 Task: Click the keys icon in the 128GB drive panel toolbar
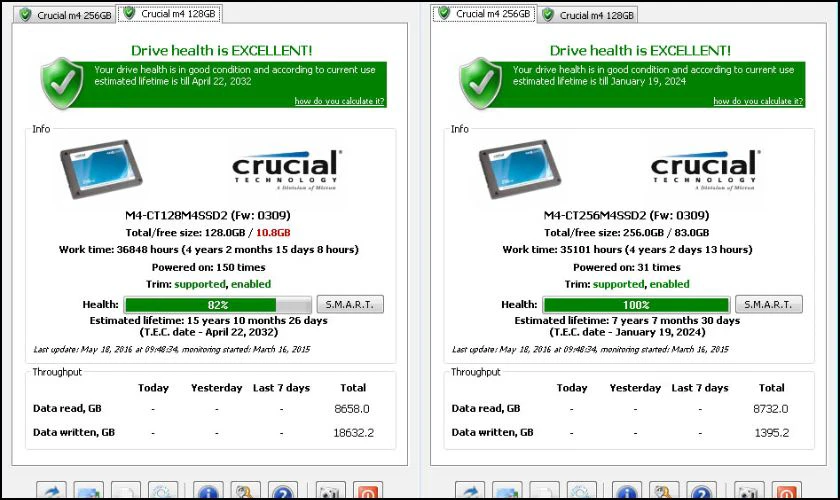pos(245,490)
